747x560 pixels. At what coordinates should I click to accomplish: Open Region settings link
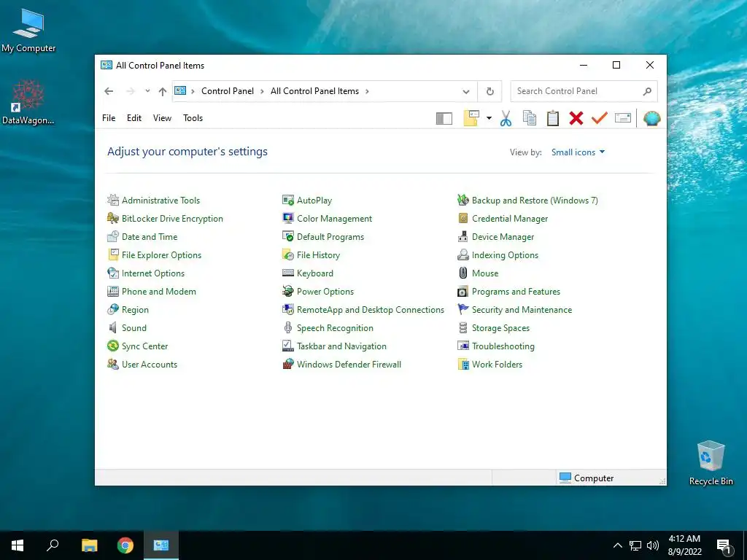pos(135,309)
